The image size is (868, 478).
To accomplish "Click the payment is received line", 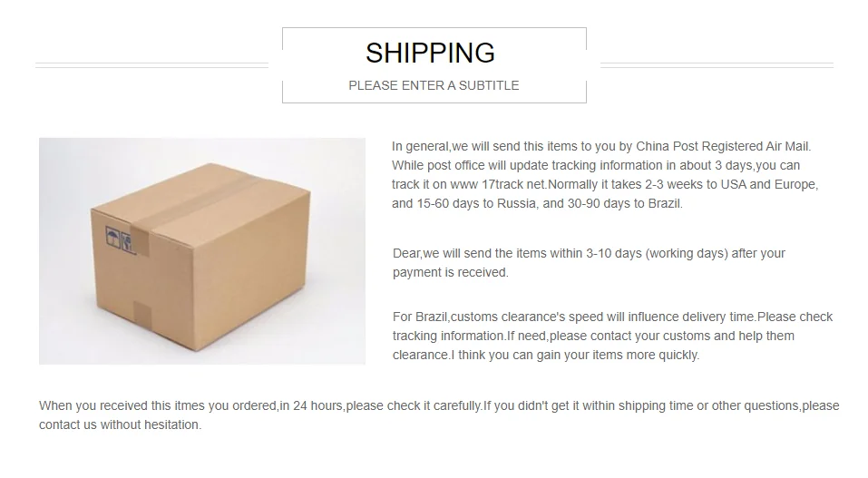I will pyautogui.click(x=450, y=272).
